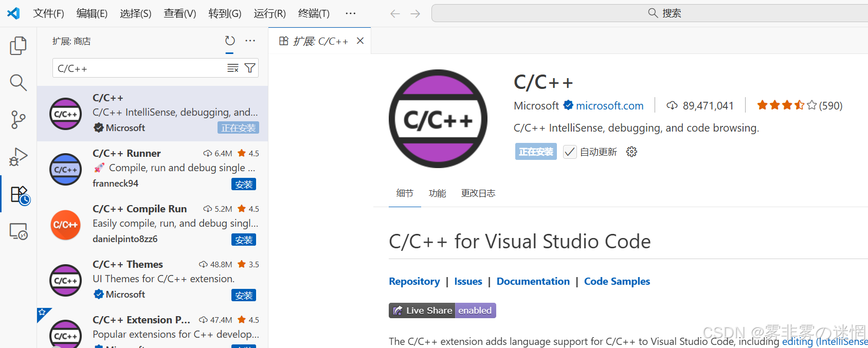
Task: Filter extensions with funnel icon
Action: coord(250,68)
